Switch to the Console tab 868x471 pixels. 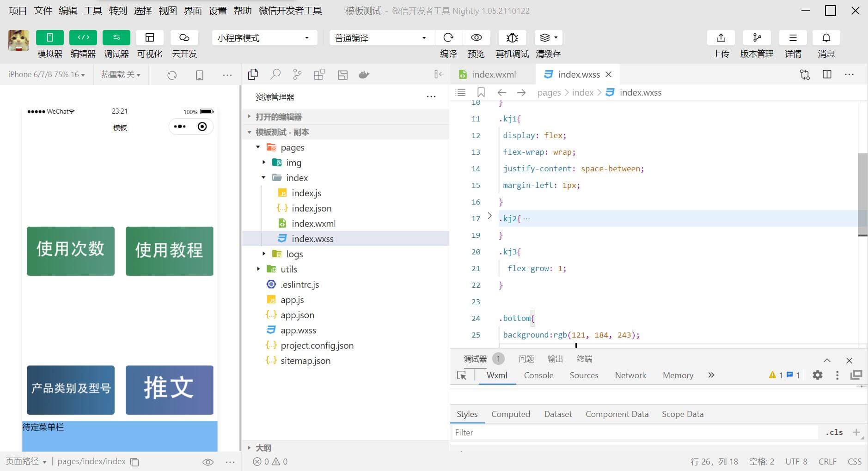pos(538,375)
